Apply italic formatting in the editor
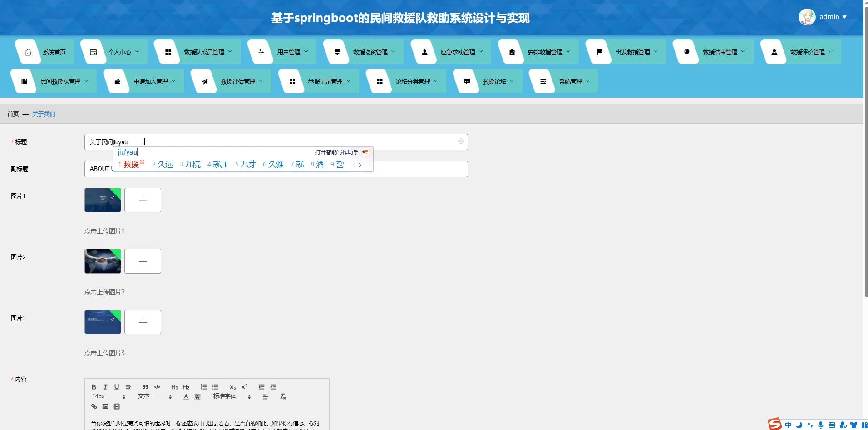The width and height of the screenshot is (868, 430). point(105,387)
